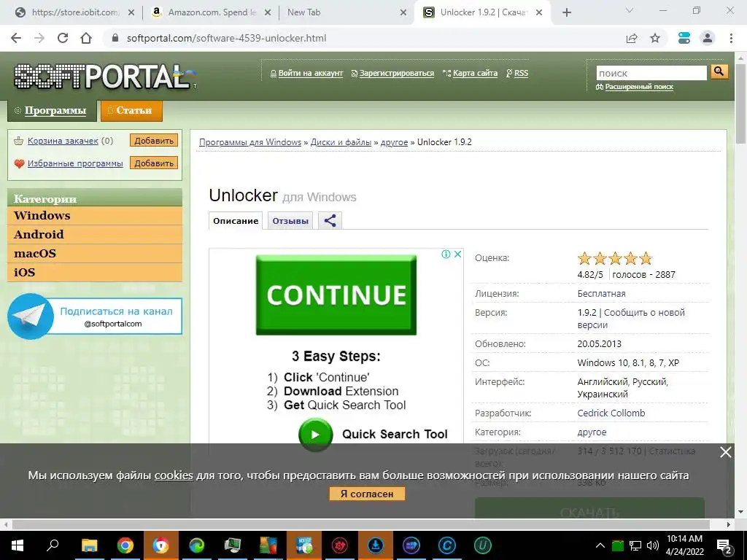This screenshot has height=560, width=747.
Task: Open the Chrome three-dot menu
Action: tap(731, 38)
